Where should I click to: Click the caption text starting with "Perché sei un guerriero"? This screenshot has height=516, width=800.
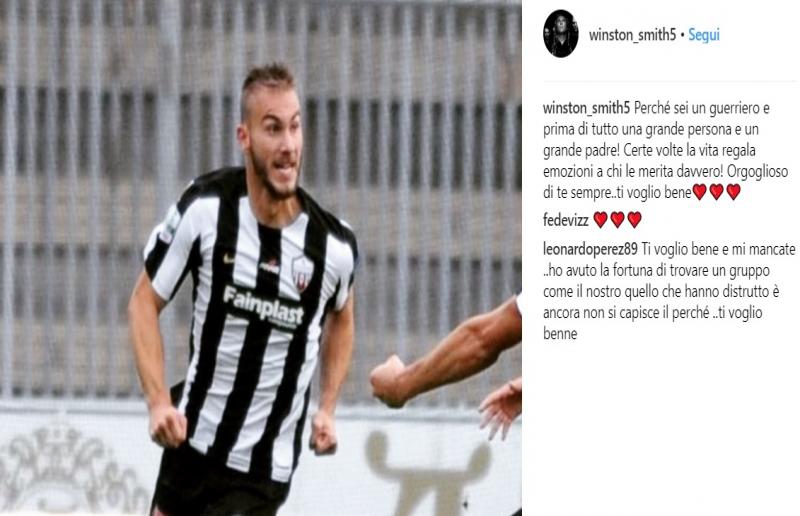coord(666,150)
